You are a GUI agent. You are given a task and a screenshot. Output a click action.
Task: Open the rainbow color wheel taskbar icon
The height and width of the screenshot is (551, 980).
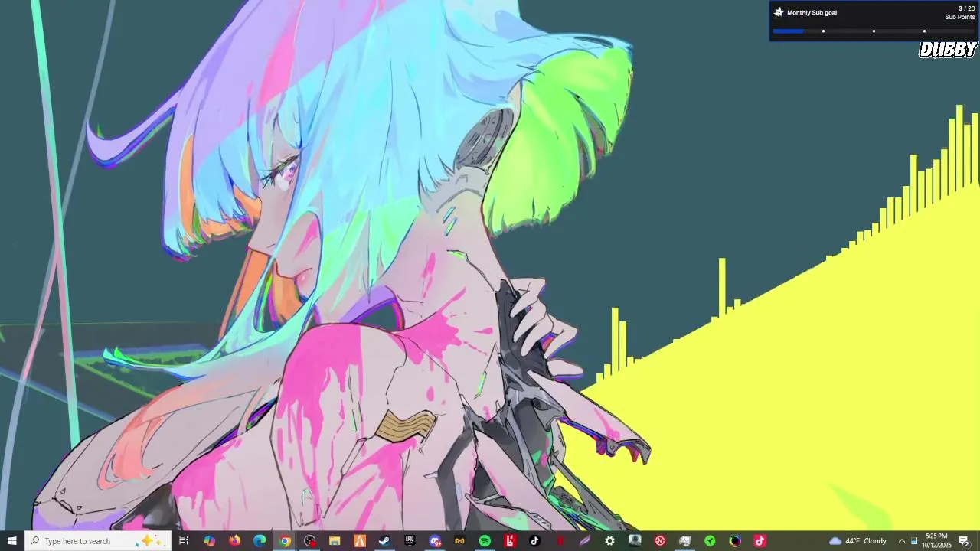point(735,541)
